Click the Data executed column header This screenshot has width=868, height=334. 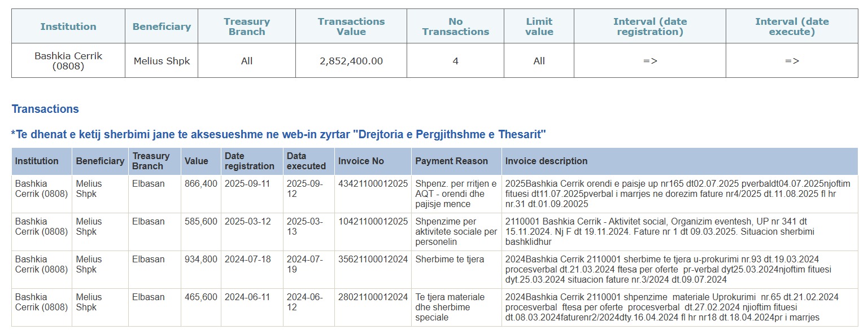(x=306, y=161)
